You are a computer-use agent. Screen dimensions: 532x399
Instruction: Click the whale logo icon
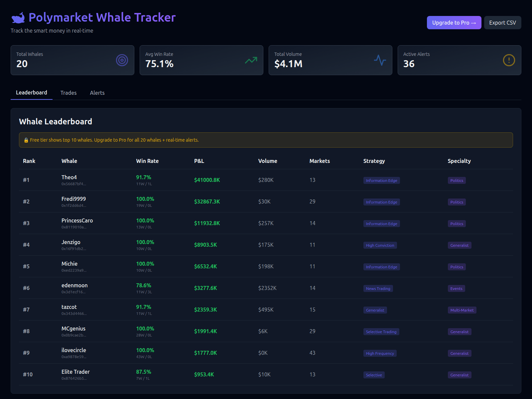tap(18, 18)
